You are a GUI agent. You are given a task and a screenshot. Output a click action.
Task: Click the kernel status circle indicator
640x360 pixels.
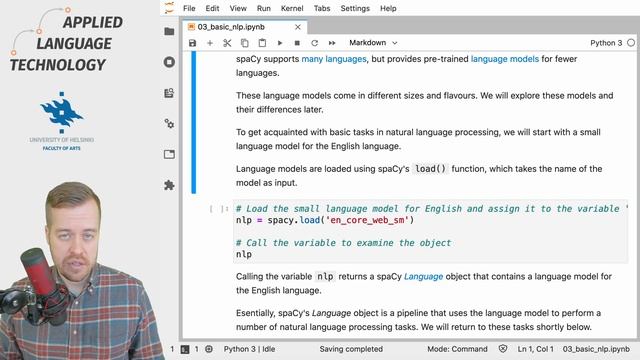coord(631,43)
